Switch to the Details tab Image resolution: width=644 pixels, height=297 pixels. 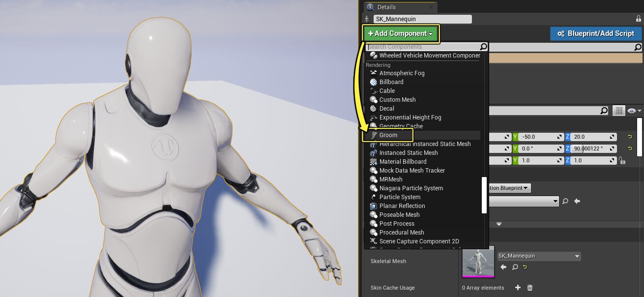coord(386,7)
